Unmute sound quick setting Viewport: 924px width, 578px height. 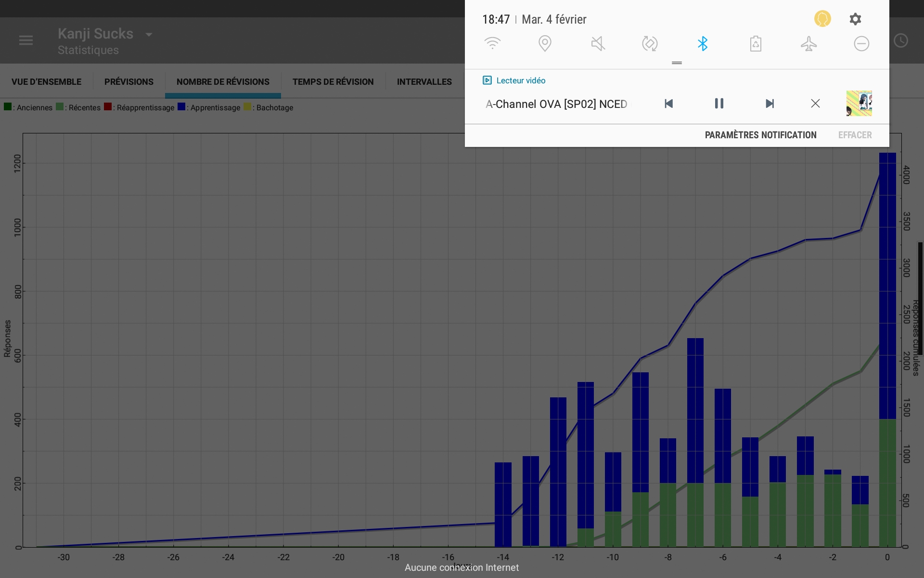point(598,44)
